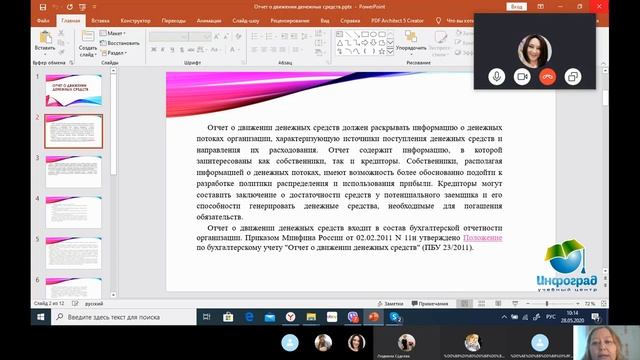
Task: Open Mail app from the taskbar
Action: coord(269,317)
